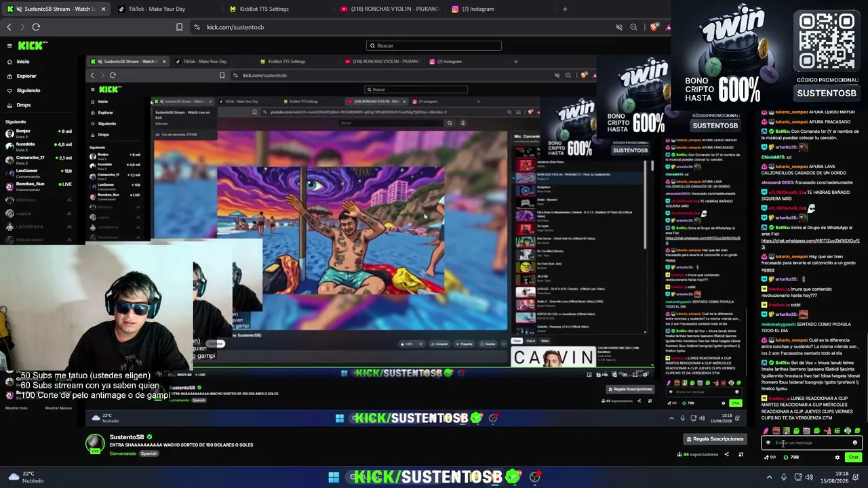868x488 pixels.
Task: Click the icon right of the outermost share icon
Action: [x=741, y=454]
